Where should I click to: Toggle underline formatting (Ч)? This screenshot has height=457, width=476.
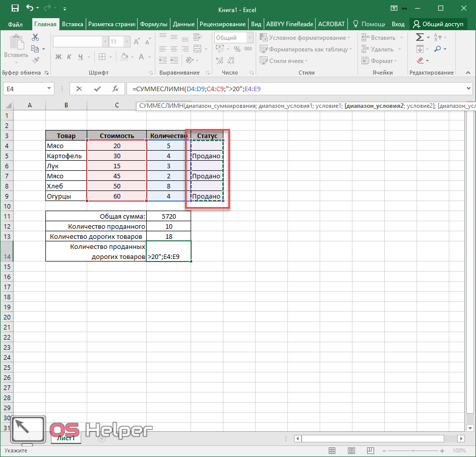click(81, 57)
